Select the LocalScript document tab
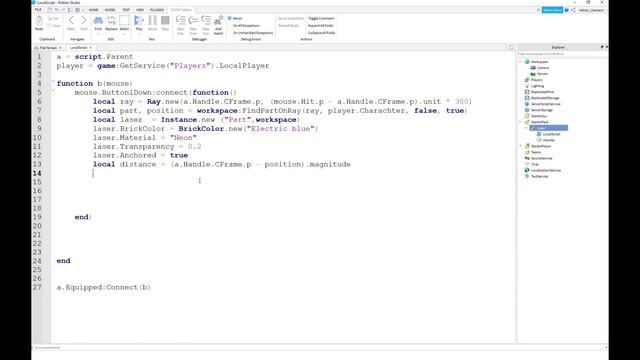The height and width of the screenshot is (360, 640). coord(78,48)
